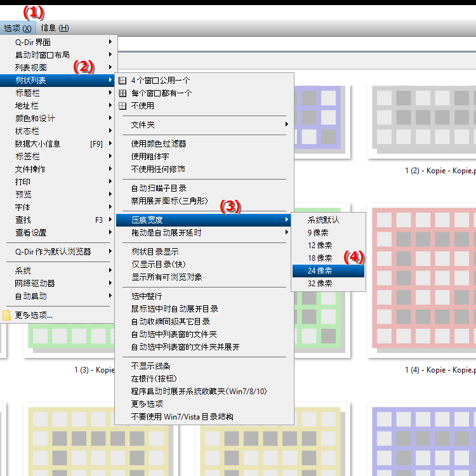The image size is (476, 476).
Task: Set indent width to 9 像素
Action: [328, 232]
